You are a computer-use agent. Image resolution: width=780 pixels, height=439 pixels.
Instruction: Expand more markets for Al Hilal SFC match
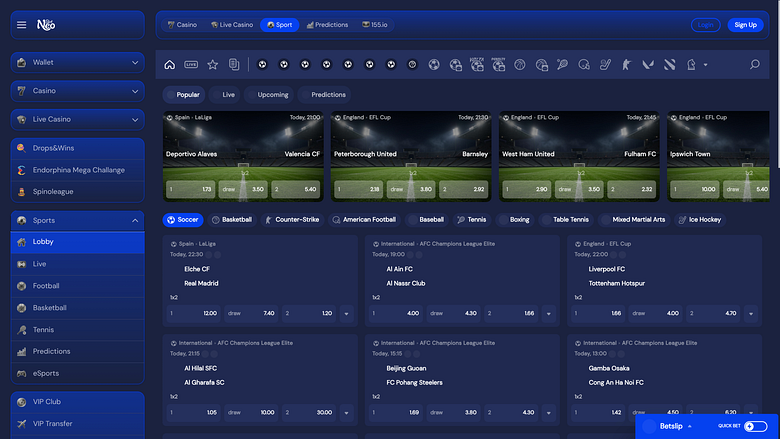pos(347,413)
